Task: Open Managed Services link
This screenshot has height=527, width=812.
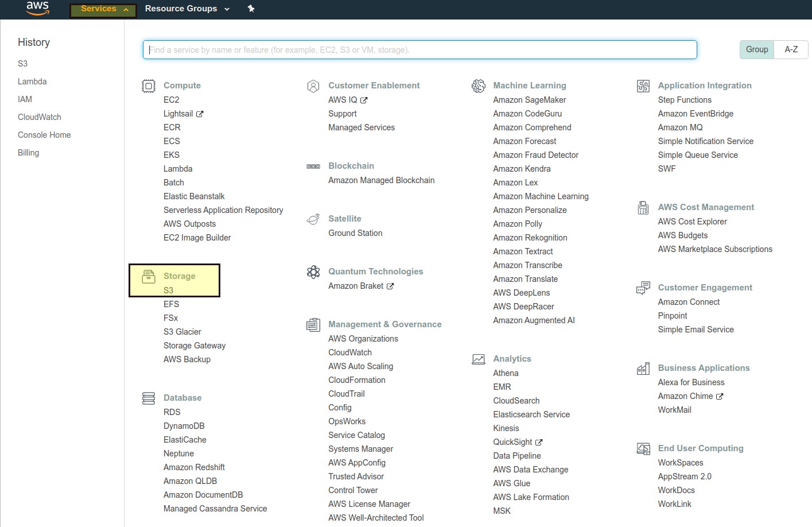Action: pos(362,127)
